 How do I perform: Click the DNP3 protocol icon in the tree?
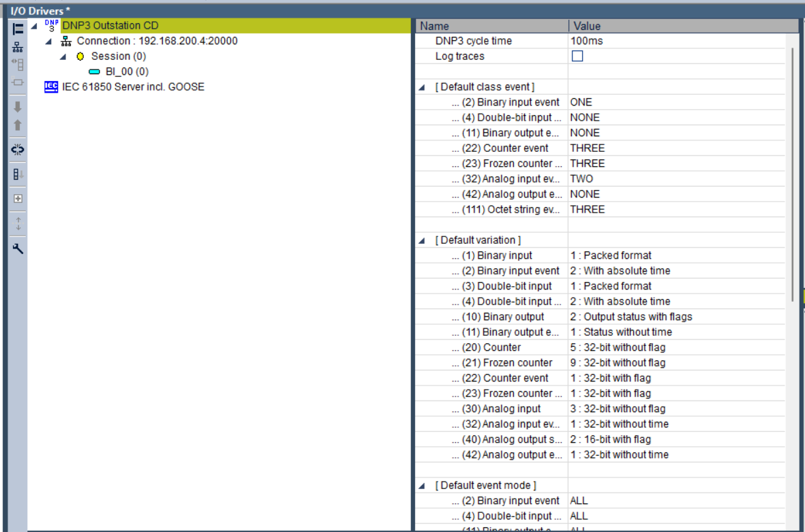[51, 26]
